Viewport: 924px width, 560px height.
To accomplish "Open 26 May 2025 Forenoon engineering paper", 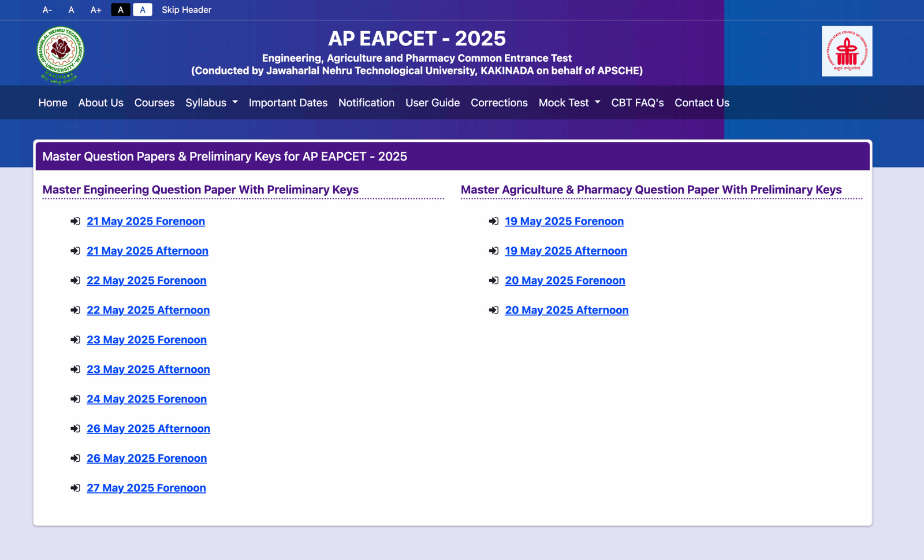I will 147,458.
